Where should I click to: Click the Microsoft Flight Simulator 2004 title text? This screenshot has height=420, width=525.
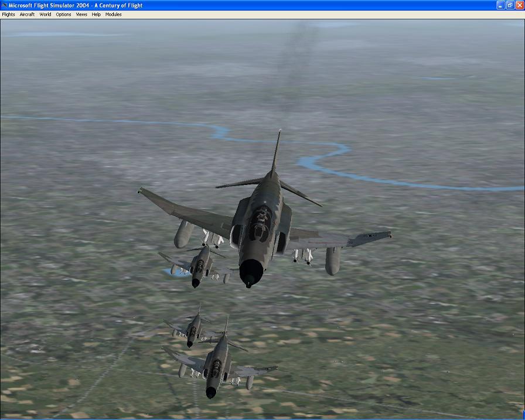pyautogui.click(x=76, y=5)
